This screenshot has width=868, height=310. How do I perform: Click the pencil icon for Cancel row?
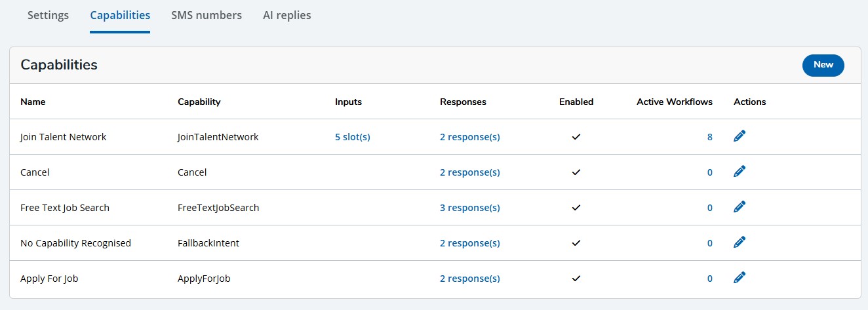pyautogui.click(x=740, y=172)
